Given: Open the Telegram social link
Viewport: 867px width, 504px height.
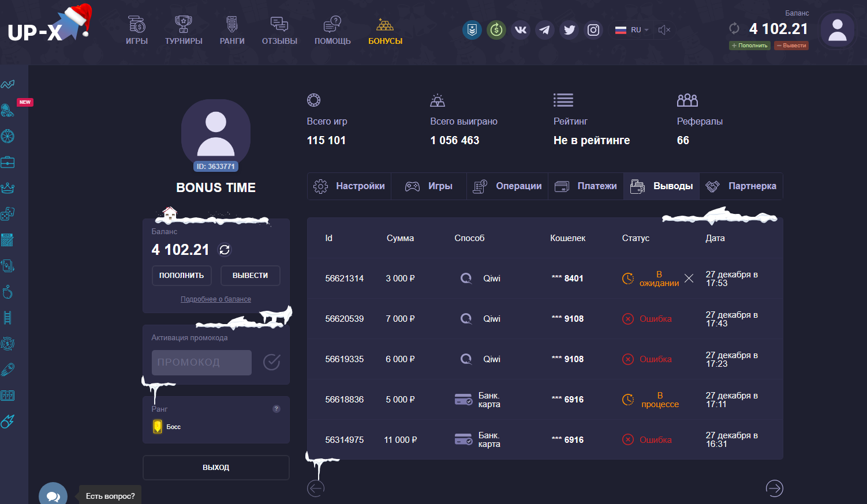Looking at the screenshot, I should tap(545, 30).
